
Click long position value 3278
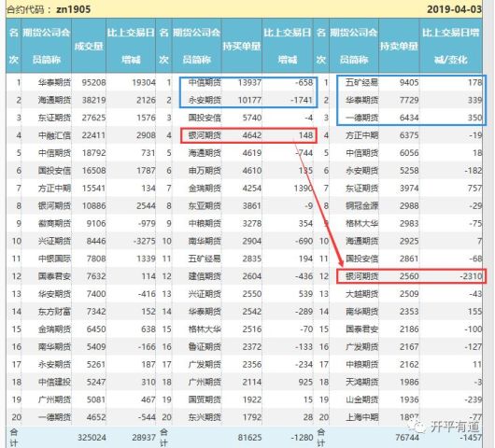tap(251, 224)
